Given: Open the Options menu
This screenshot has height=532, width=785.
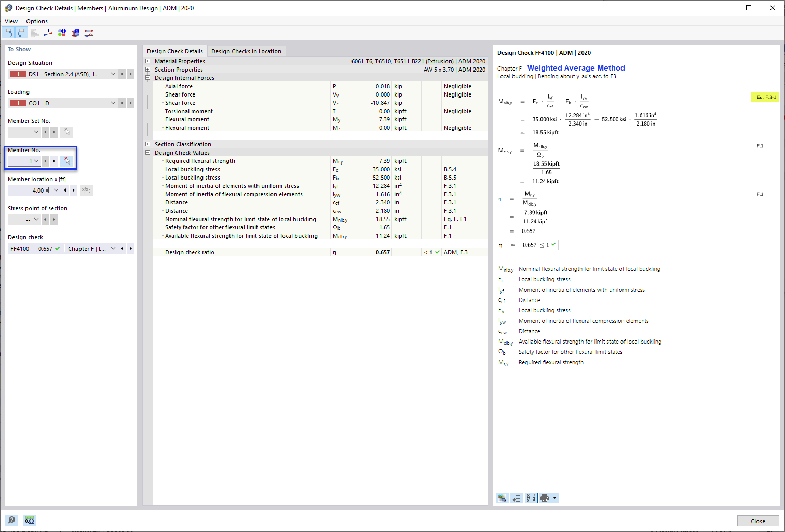Looking at the screenshot, I should click(36, 21).
